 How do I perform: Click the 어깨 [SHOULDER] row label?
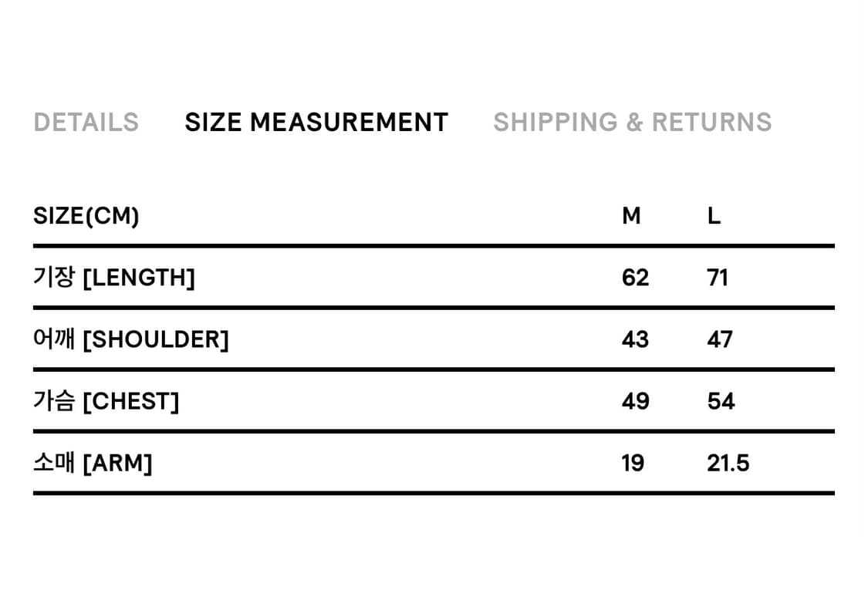point(130,339)
